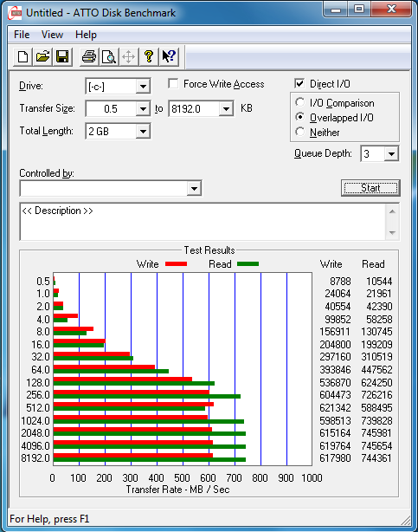Open the Total Length dropdown
This screenshot has height=532, width=418.
click(143, 132)
